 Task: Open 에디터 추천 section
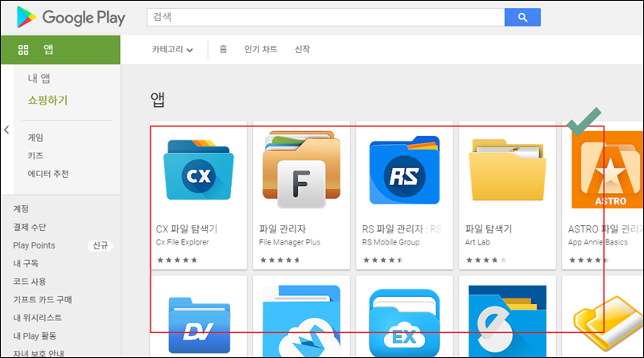(48, 174)
